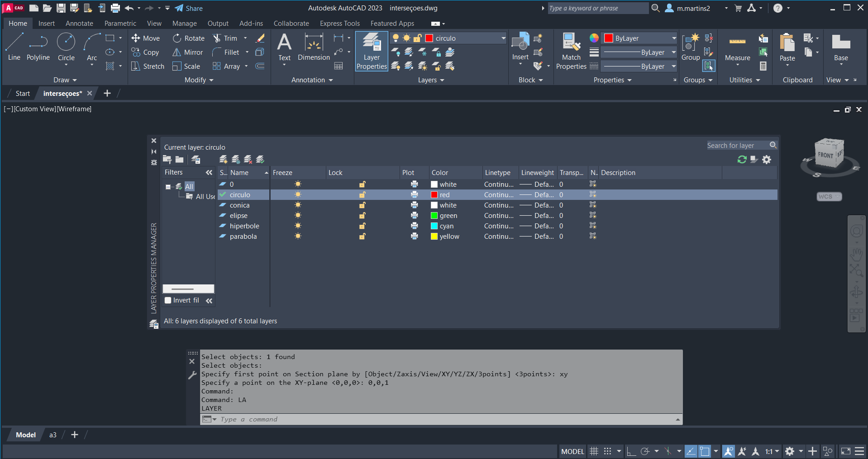Open layer manager settings gear
Screen dimensions: 868x459
coord(767,160)
